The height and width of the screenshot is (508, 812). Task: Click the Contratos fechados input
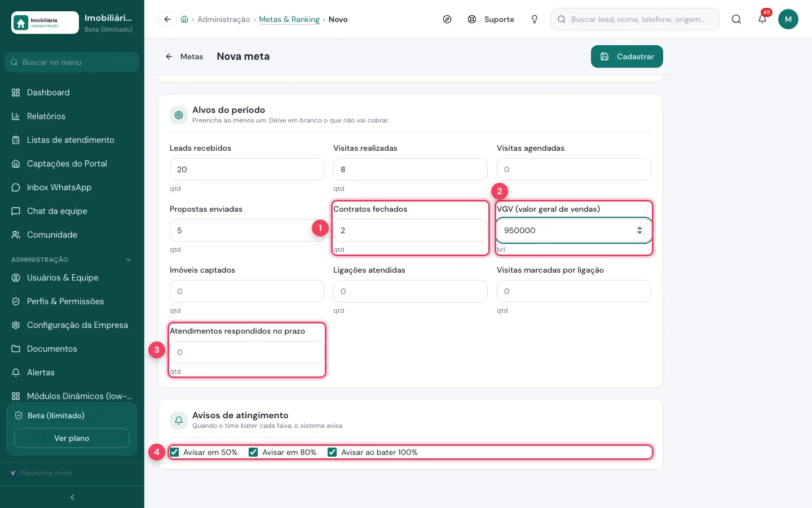(411, 230)
